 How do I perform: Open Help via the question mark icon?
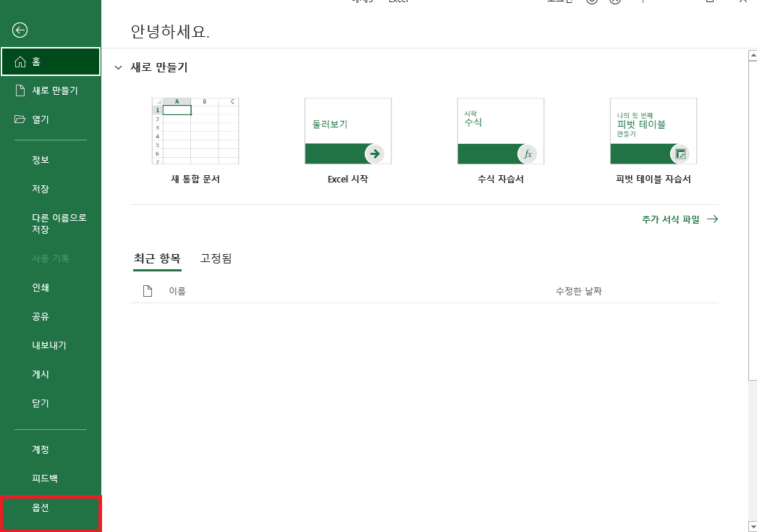[643, 3]
